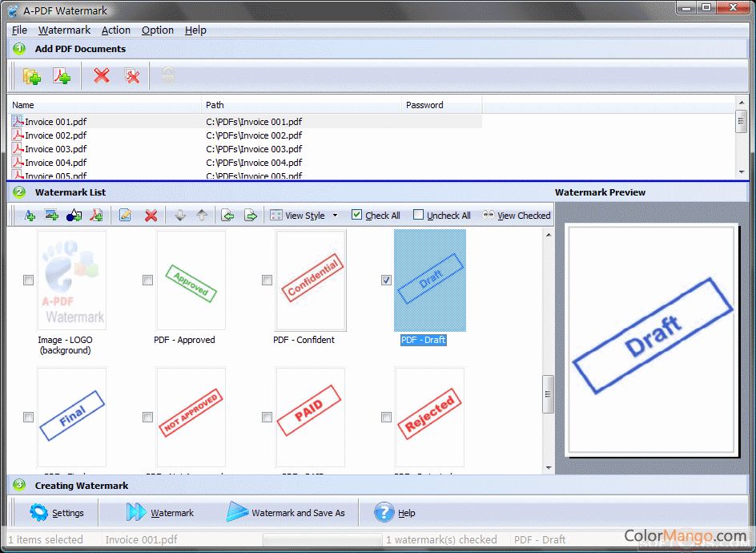Click the import watermark green arrow icon
The image size is (756, 553).
click(227, 216)
